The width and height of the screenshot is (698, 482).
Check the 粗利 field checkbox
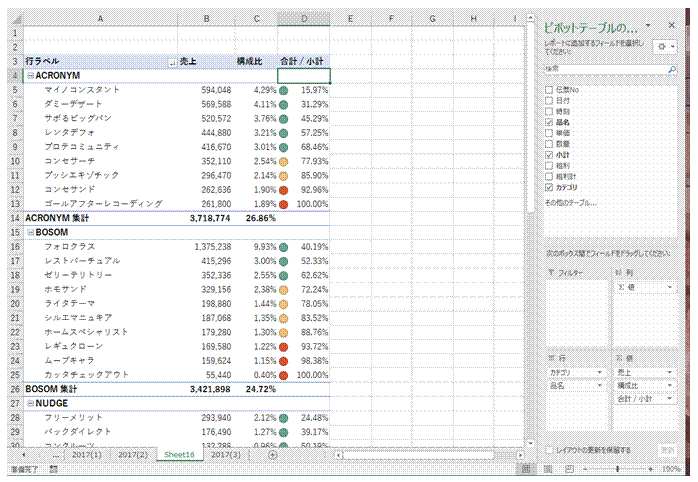point(549,166)
